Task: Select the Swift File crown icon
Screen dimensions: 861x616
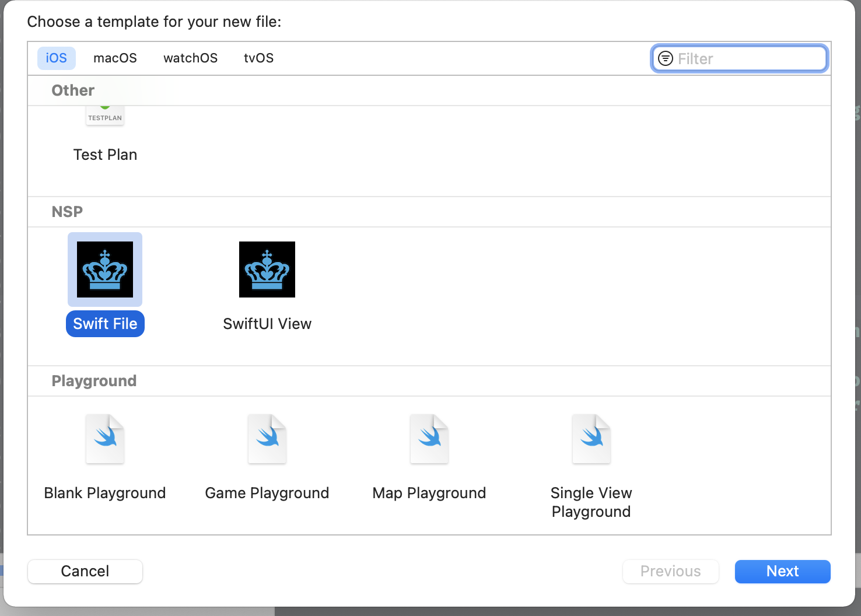Action: 105,269
